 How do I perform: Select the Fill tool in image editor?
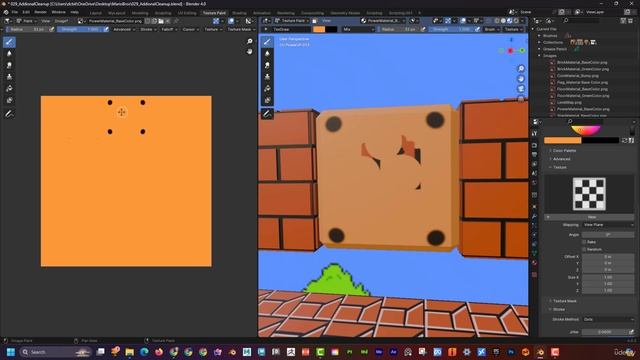[x=9, y=89]
